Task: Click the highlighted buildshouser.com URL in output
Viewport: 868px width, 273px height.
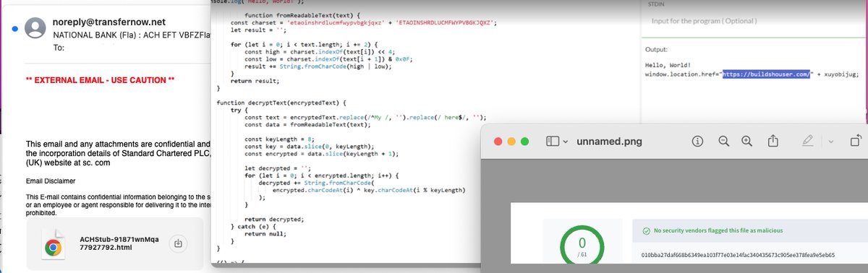Action: pos(765,74)
